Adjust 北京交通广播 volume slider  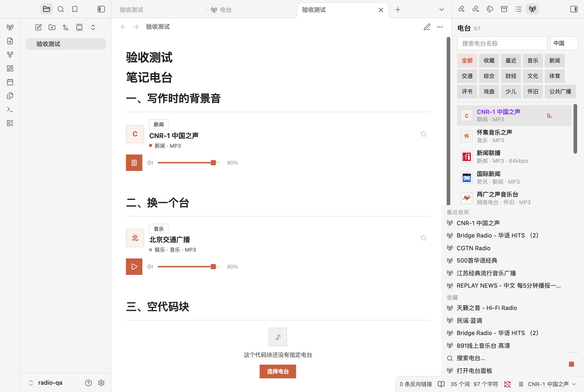pos(189,267)
